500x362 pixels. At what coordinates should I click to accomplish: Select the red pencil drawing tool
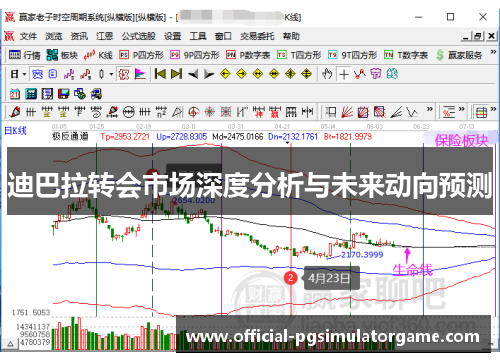(x=15, y=112)
